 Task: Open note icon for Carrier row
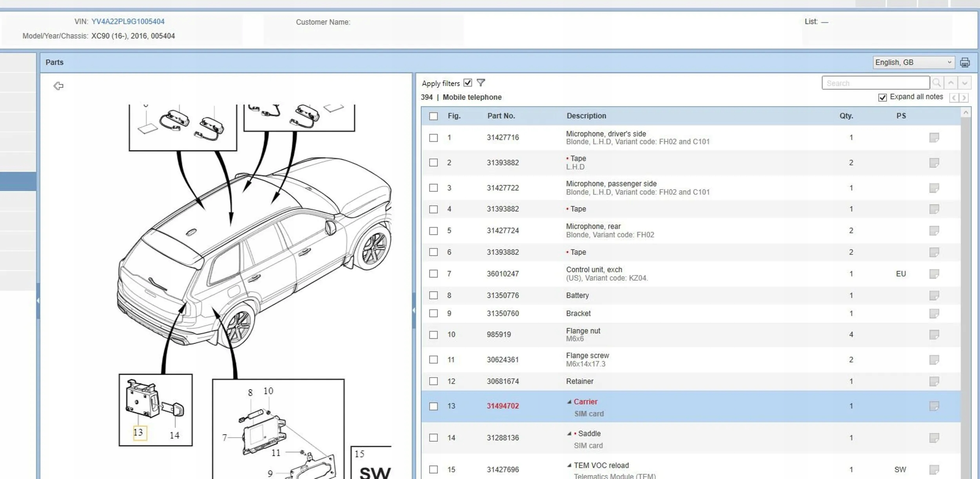934,406
